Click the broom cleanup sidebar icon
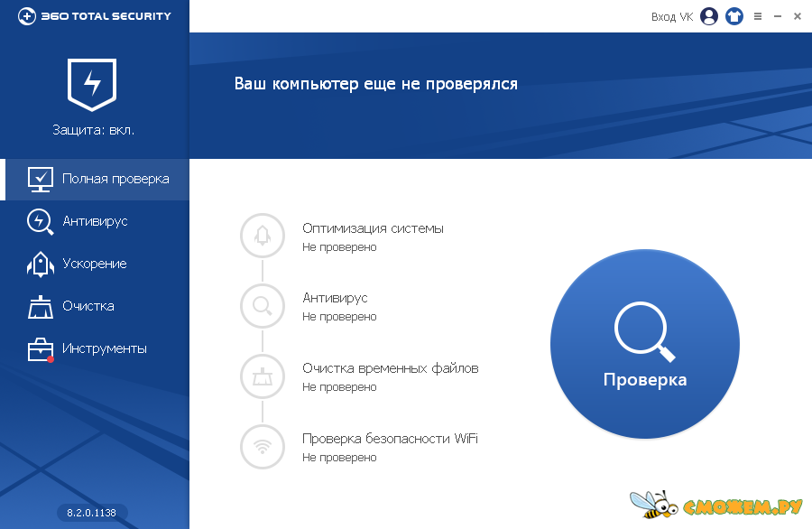Image resolution: width=812 pixels, height=529 pixels. coord(41,307)
